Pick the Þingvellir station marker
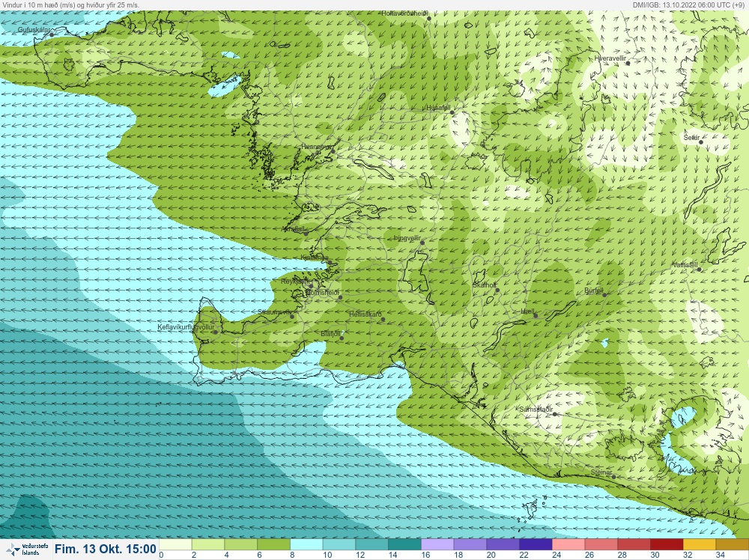This screenshot has height=560, width=749. [422, 243]
